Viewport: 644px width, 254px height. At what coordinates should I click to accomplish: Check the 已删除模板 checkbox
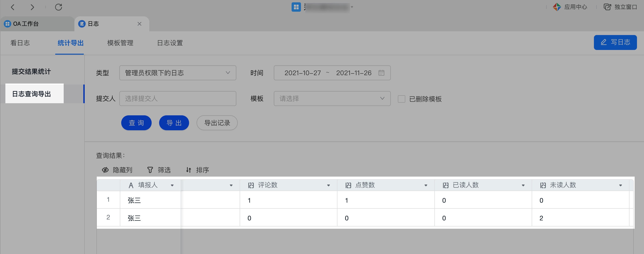point(401,99)
